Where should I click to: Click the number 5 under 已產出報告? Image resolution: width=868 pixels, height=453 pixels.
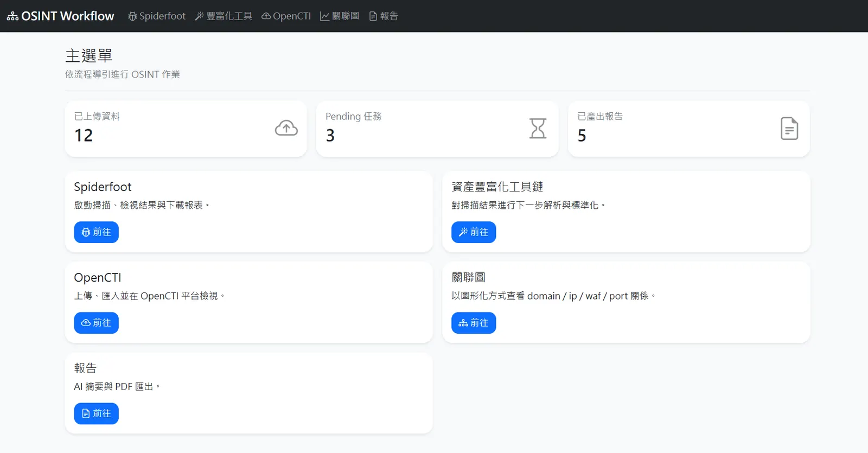(582, 135)
